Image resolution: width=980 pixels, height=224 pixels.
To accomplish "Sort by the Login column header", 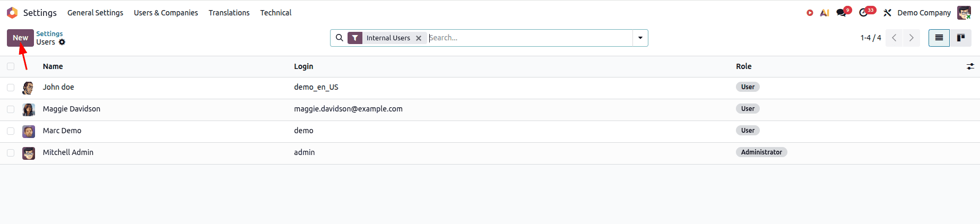I will [303, 66].
